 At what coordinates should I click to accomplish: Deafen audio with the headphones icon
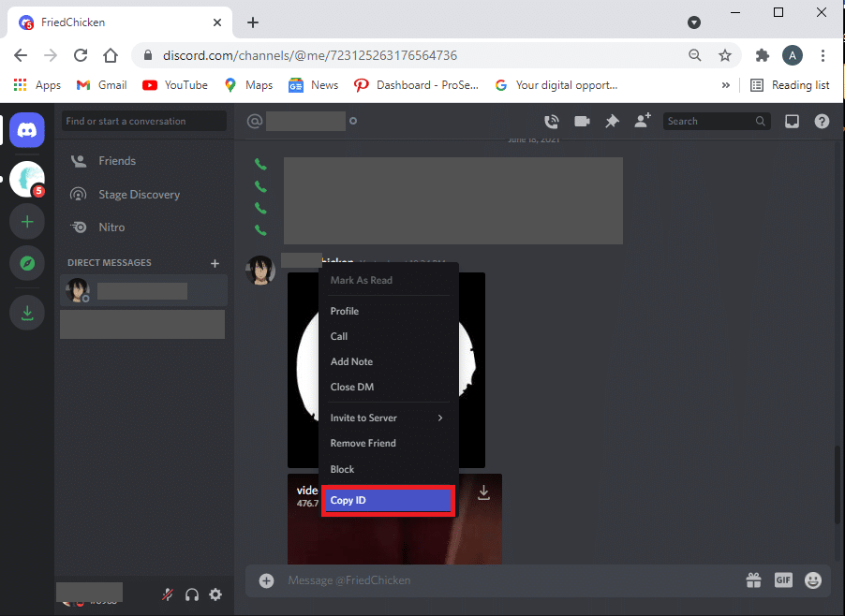tap(192, 594)
